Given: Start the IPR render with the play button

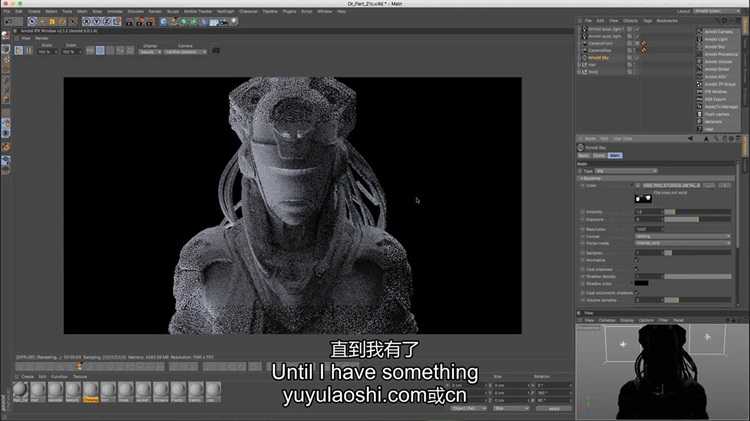Looking at the screenshot, I should pos(19,50).
